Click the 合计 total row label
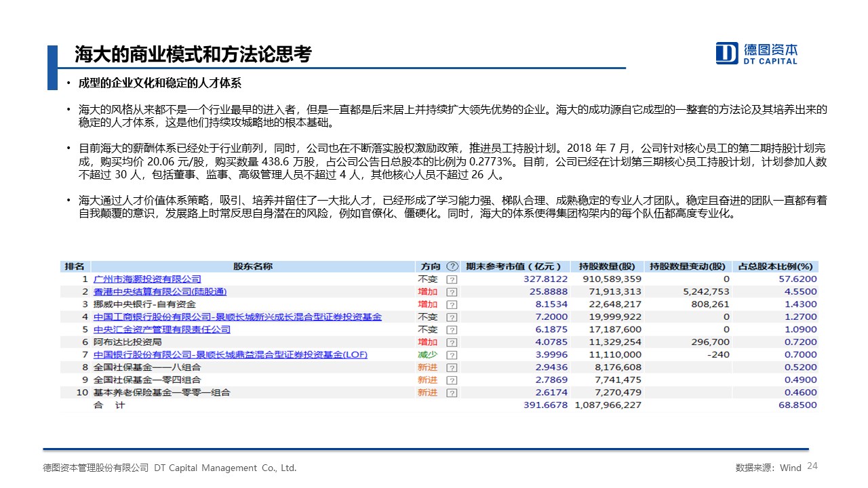 click(x=109, y=405)
